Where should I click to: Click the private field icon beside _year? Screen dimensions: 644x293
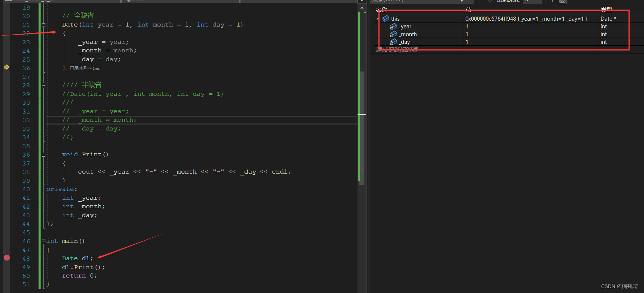(x=394, y=27)
